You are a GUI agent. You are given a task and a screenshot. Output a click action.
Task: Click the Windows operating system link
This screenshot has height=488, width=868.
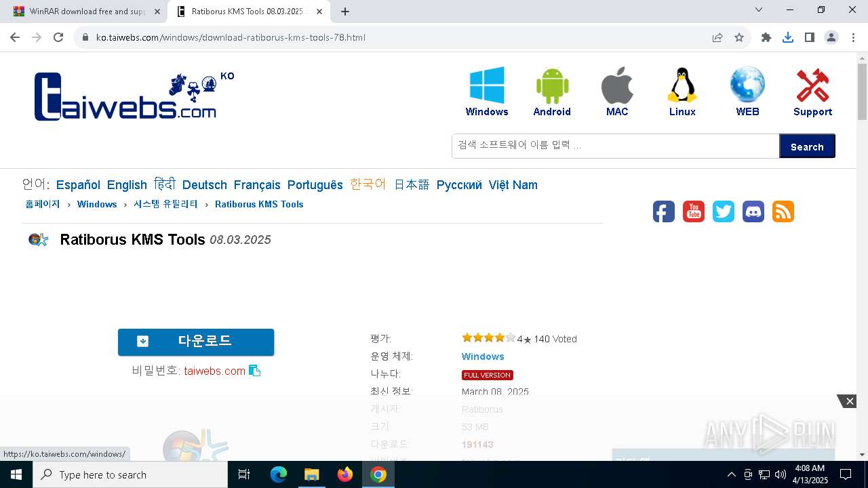pos(483,357)
